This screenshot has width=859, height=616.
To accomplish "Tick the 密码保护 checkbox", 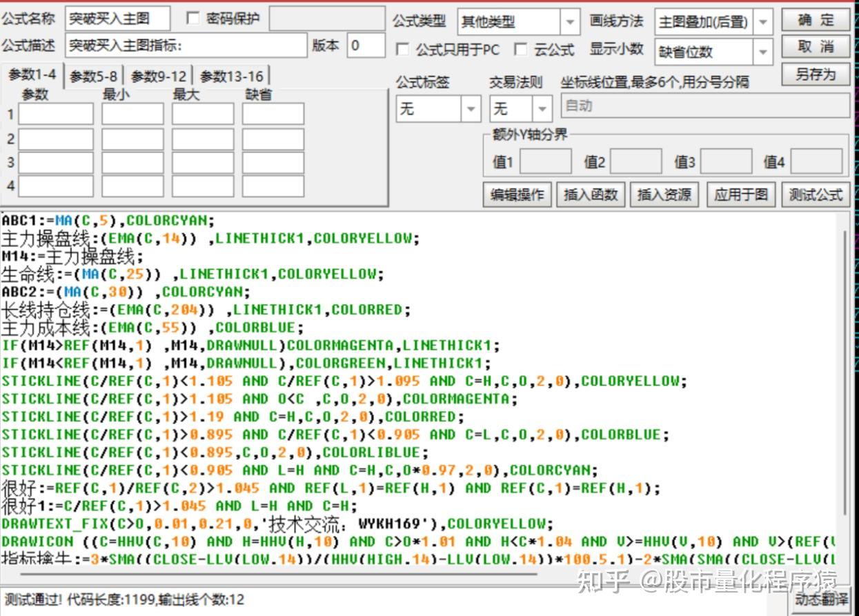I will [193, 18].
